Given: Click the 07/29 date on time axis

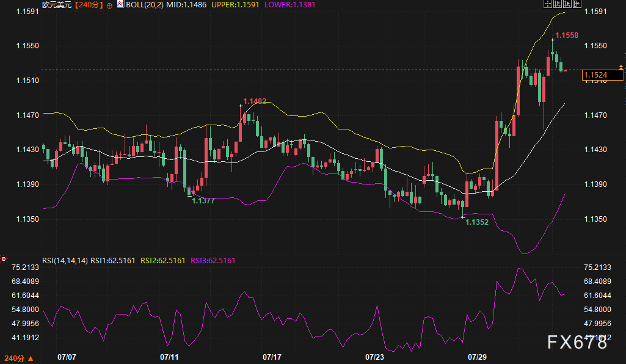Looking at the screenshot, I should [x=477, y=357].
